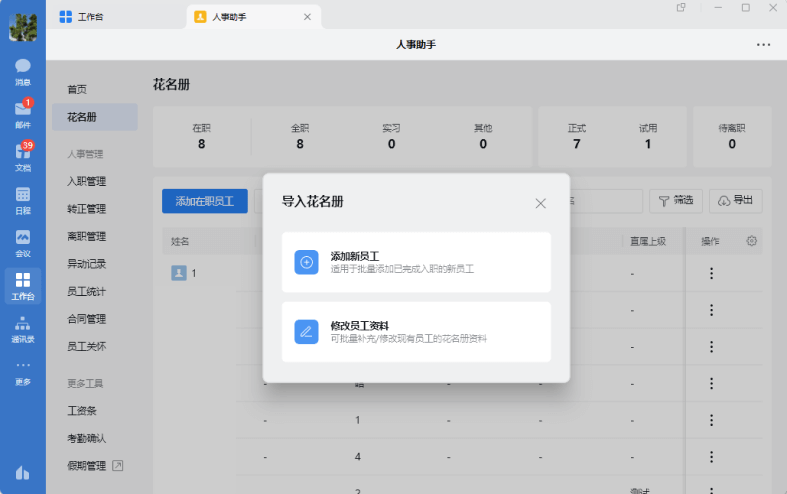Click the 姓名 column header
Screen dimensions: 787x494
click(180, 241)
